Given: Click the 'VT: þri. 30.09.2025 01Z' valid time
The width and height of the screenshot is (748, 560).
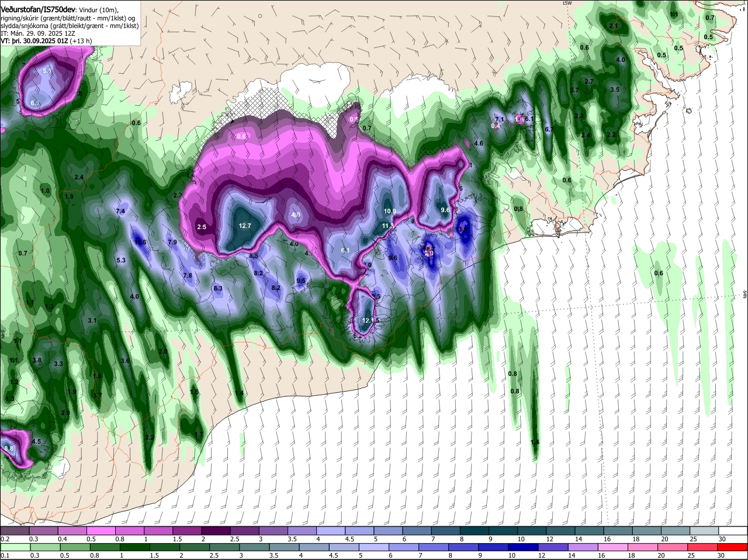Looking at the screenshot, I should [34, 41].
